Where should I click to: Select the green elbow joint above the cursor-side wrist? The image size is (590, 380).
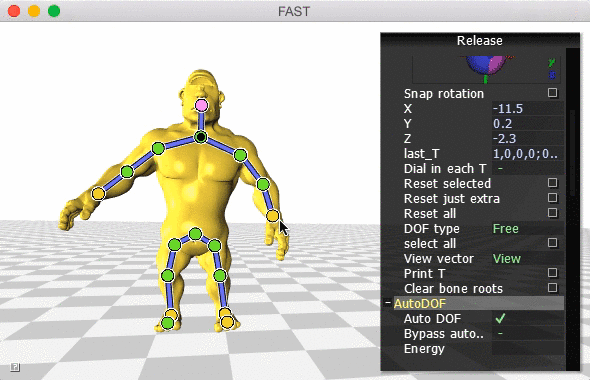[263, 184]
